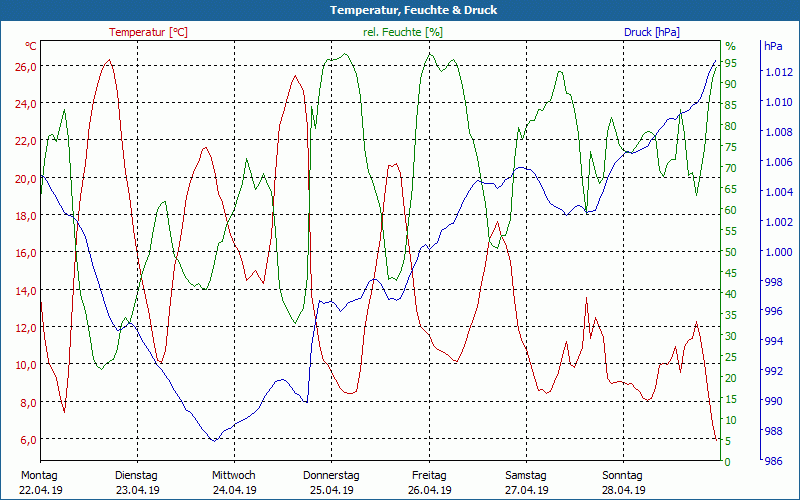Viewport: 800px width, 500px height.
Task: Select the Montag 22.04.19 date label
Action: (40, 482)
